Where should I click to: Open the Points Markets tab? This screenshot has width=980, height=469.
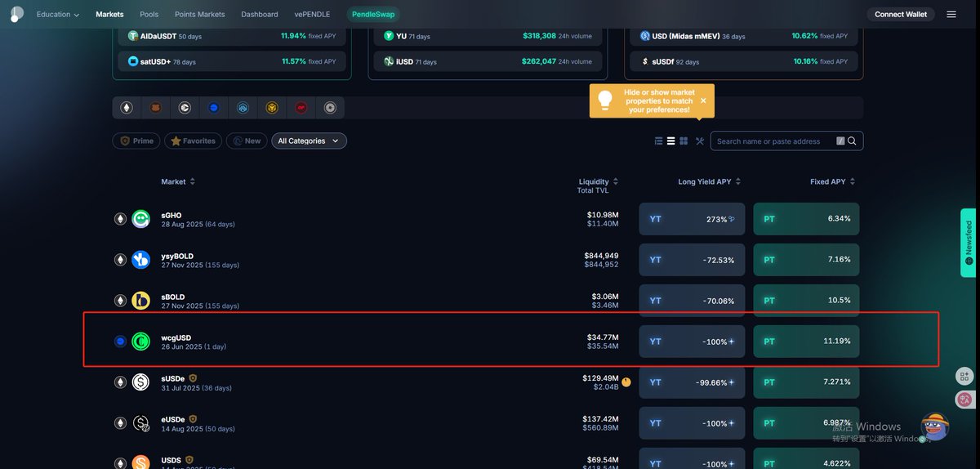(199, 15)
